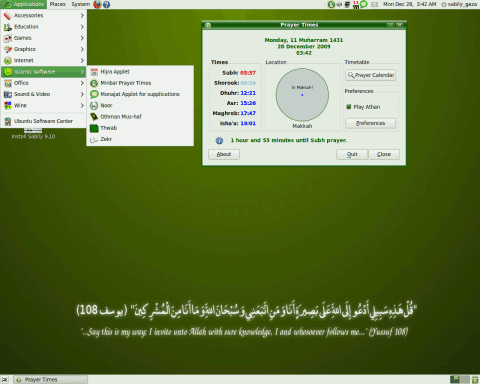
Task: Select the Prayer Times taskbar entry
Action: pyautogui.click(x=51, y=380)
